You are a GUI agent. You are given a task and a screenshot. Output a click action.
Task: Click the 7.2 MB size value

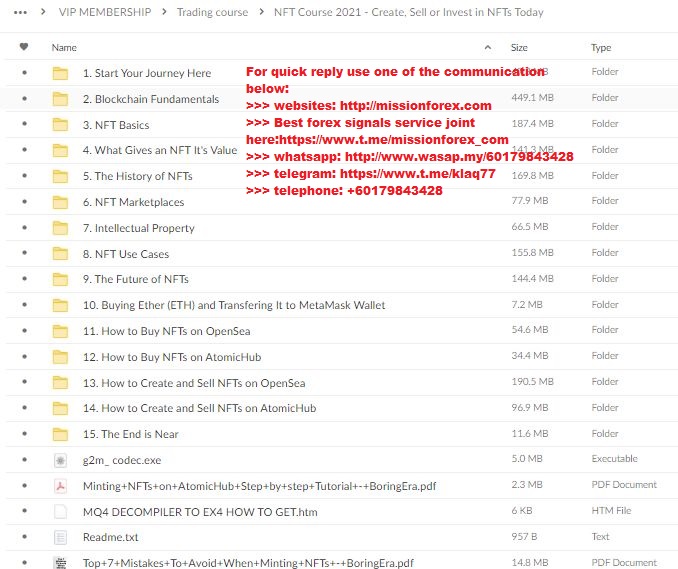[527, 304]
